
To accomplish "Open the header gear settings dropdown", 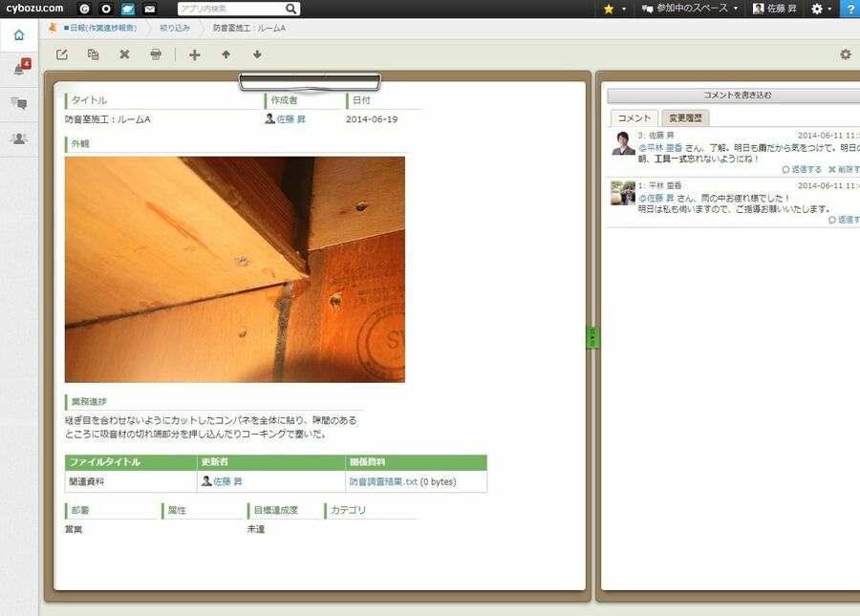I will (821, 9).
